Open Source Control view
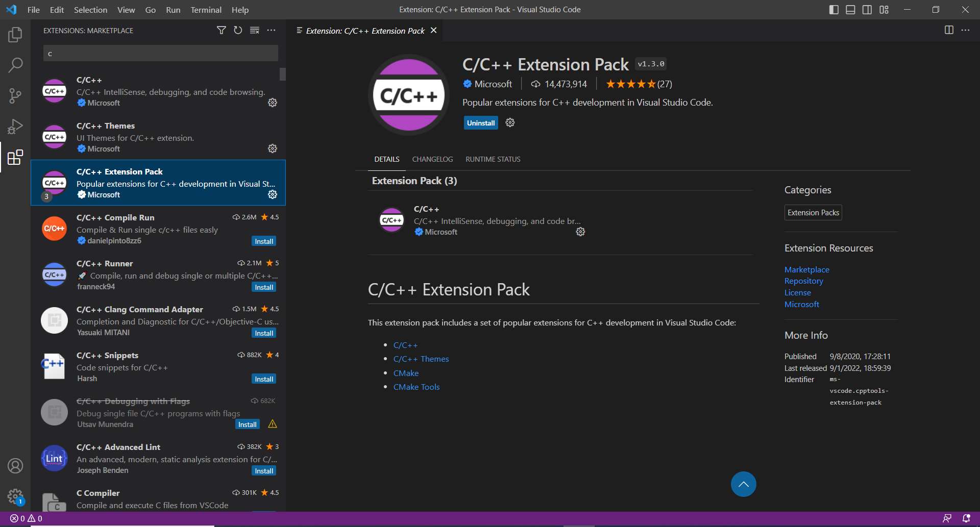 pyautogui.click(x=15, y=96)
